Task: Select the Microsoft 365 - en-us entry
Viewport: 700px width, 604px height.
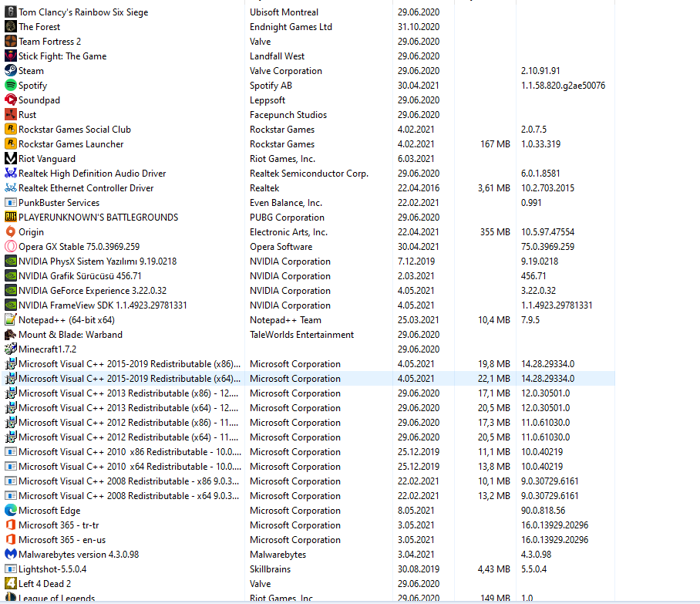Action: [309, 540]
